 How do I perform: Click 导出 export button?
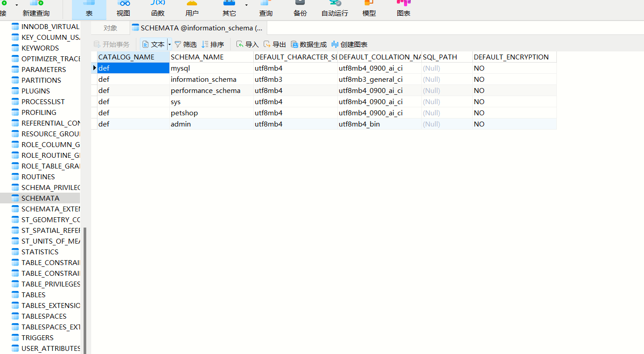(275, 44)
